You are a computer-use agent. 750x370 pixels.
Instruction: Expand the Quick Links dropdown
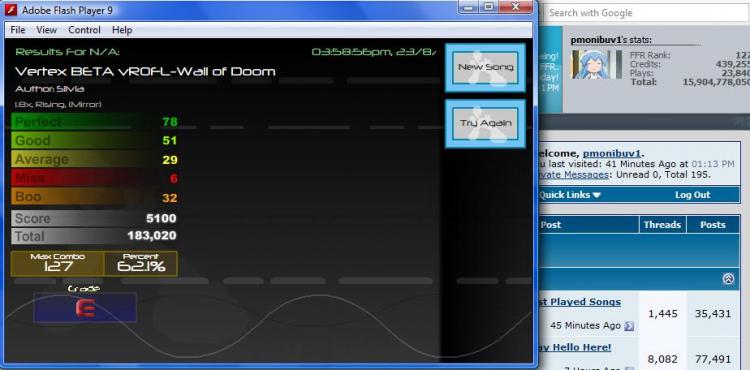pyautogui.click(x=570, y=195)
